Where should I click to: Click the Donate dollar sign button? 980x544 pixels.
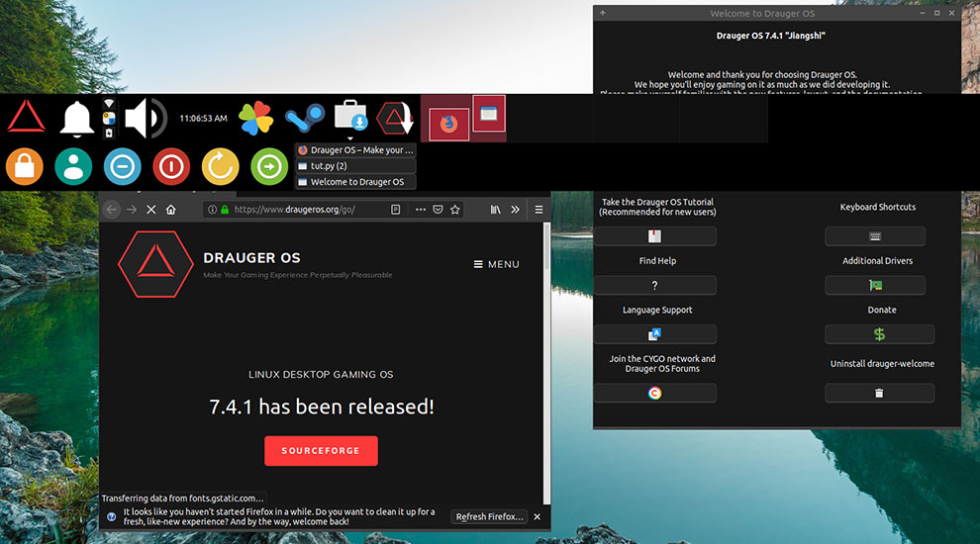pos(879,334)
